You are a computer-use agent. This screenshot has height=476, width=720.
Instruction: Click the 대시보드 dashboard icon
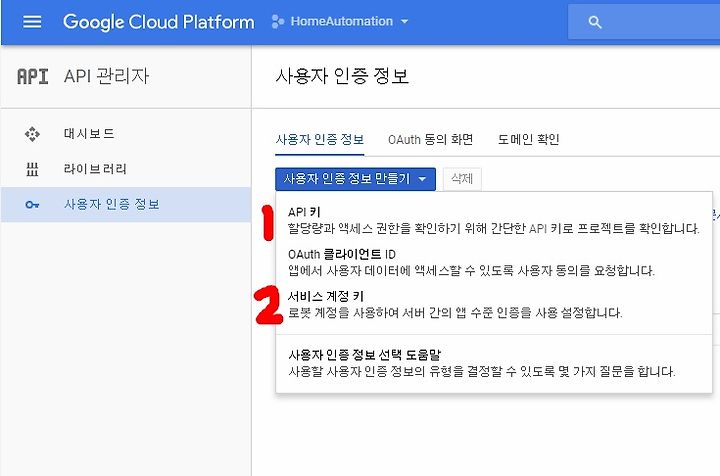(x=32, y=134)
